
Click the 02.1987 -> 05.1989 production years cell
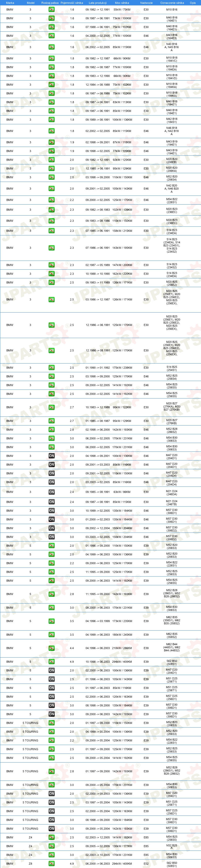point(98,265)
